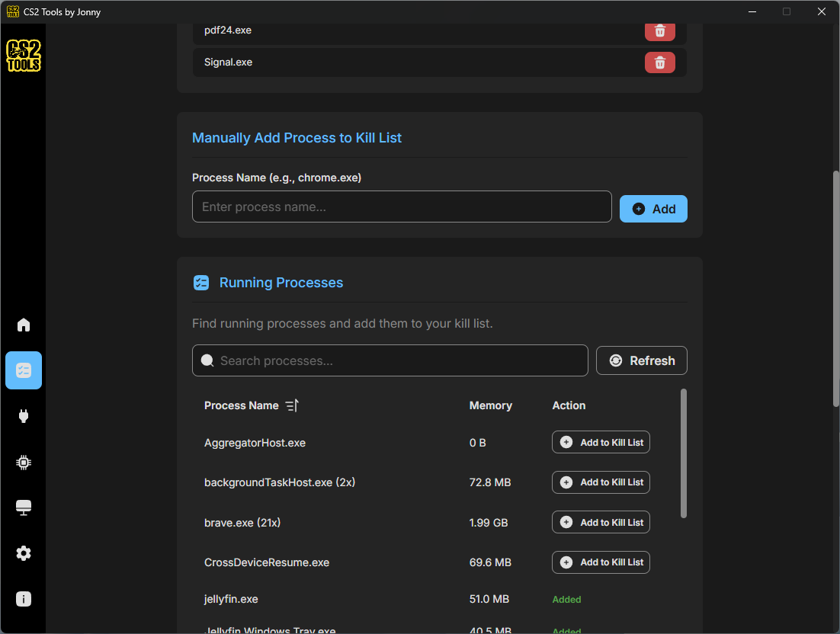Add CrossDeviceResume.exe to the kill list
Image resolution: width=840 pixels, height=634 pixels.
coord(601,562)
